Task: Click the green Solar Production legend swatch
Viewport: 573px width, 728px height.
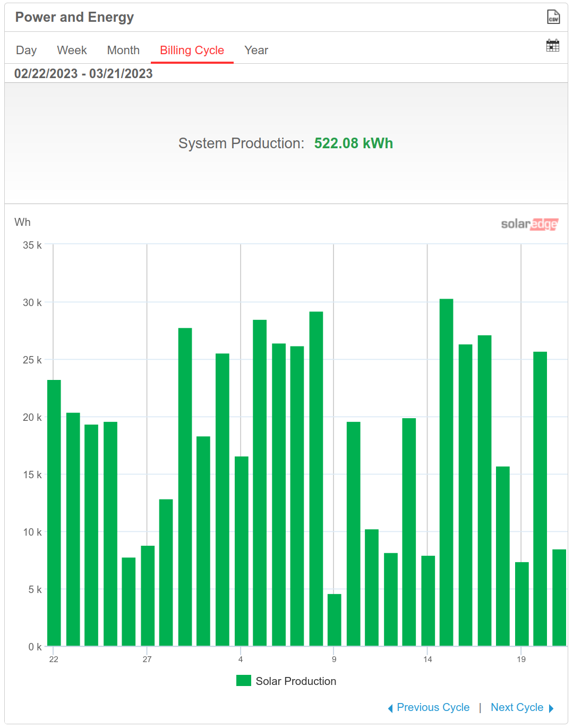Action: [x=244, y=681]
